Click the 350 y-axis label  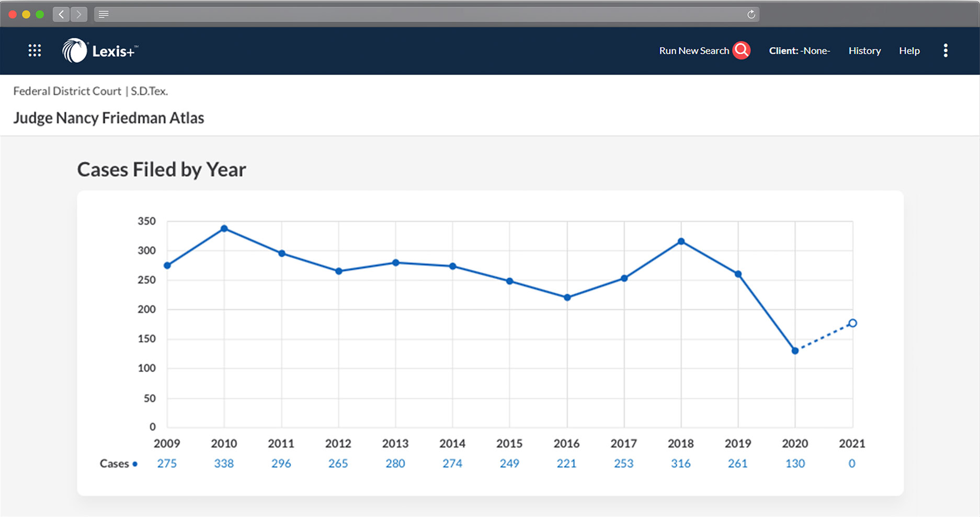click(146, 221)
